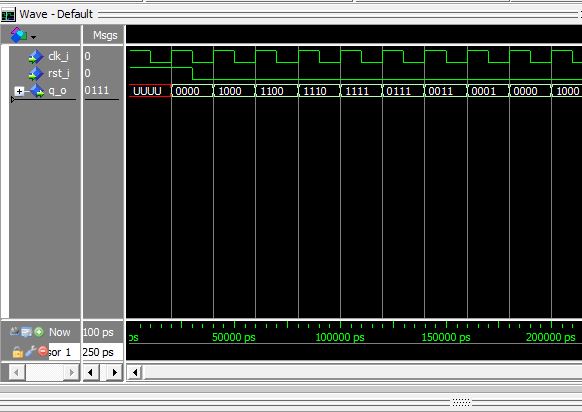The width and height of the screenshot is (582, 412).
Task: Click the Now label
Action: [x=60, y=332]
